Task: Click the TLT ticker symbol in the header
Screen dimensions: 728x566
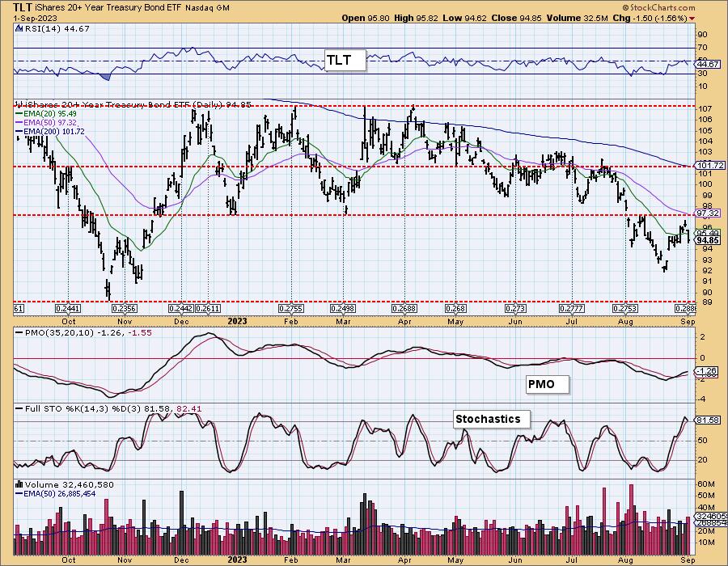Action: pos(23,7)
